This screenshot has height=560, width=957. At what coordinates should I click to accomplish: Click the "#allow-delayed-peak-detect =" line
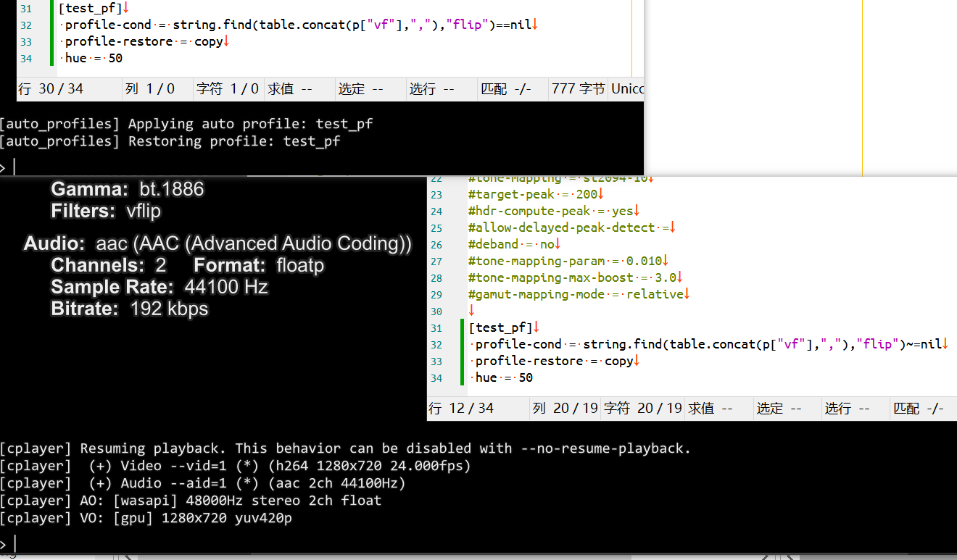pos(572,228)
